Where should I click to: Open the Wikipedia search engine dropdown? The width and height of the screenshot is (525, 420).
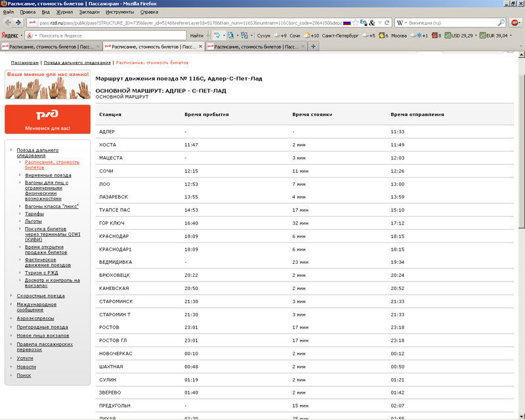coord(403,22)
